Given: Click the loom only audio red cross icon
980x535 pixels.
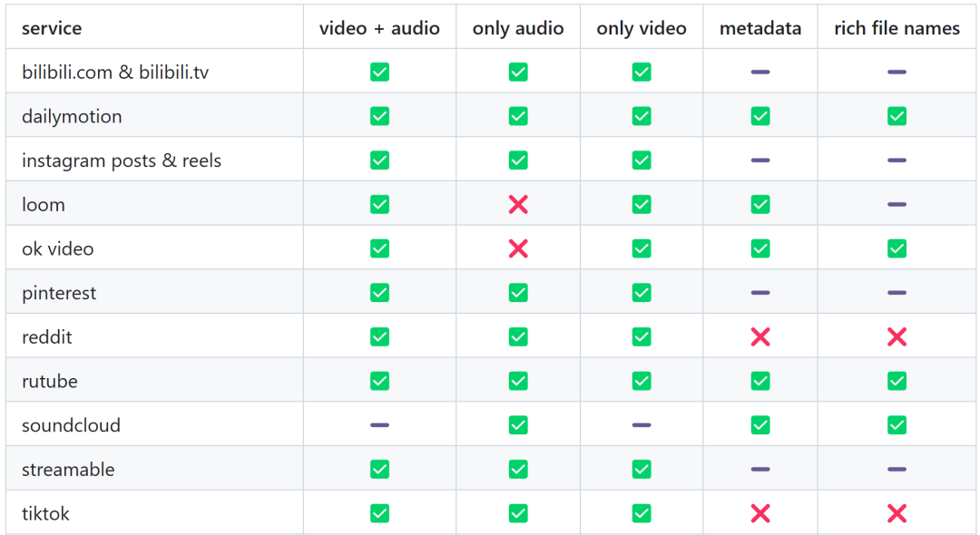Looking at the screenshot, I should (518, 205).
